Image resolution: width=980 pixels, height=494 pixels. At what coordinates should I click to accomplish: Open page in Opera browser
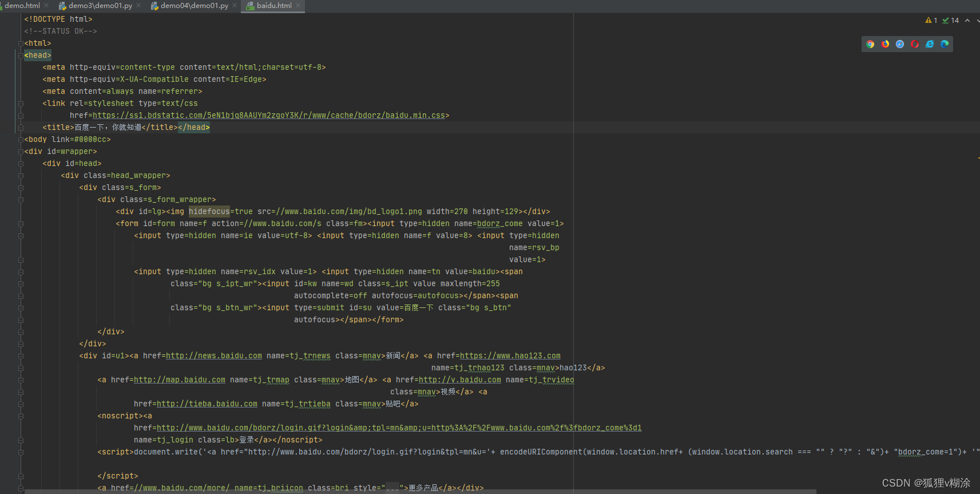pyautogui.click(x=915, y=44)
